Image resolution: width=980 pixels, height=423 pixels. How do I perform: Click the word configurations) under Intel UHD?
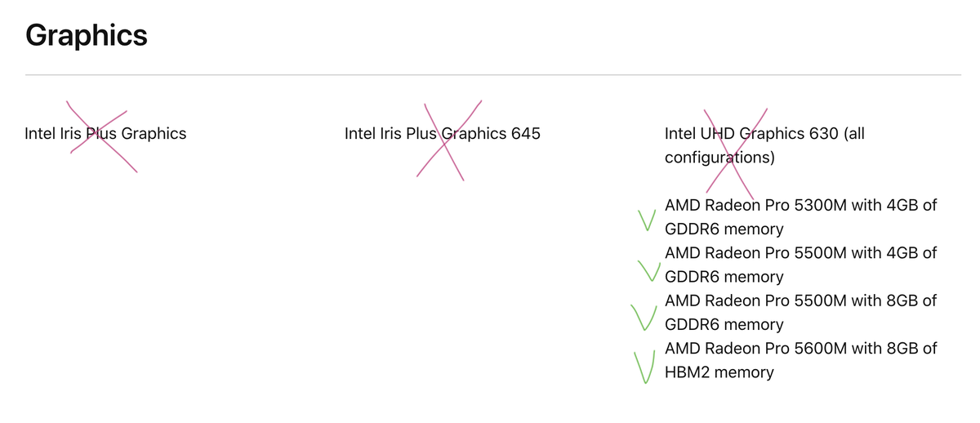pyautogui.click(x=719, y=157)
